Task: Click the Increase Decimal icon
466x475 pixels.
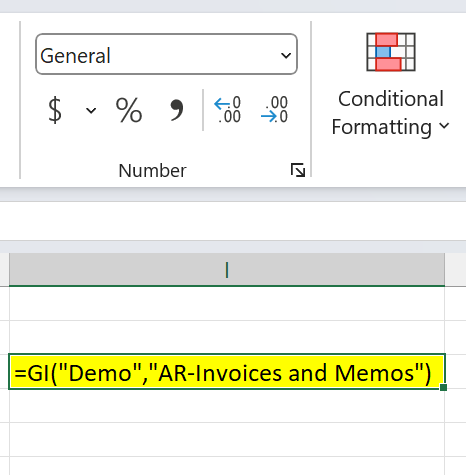Action: (227, 110)
